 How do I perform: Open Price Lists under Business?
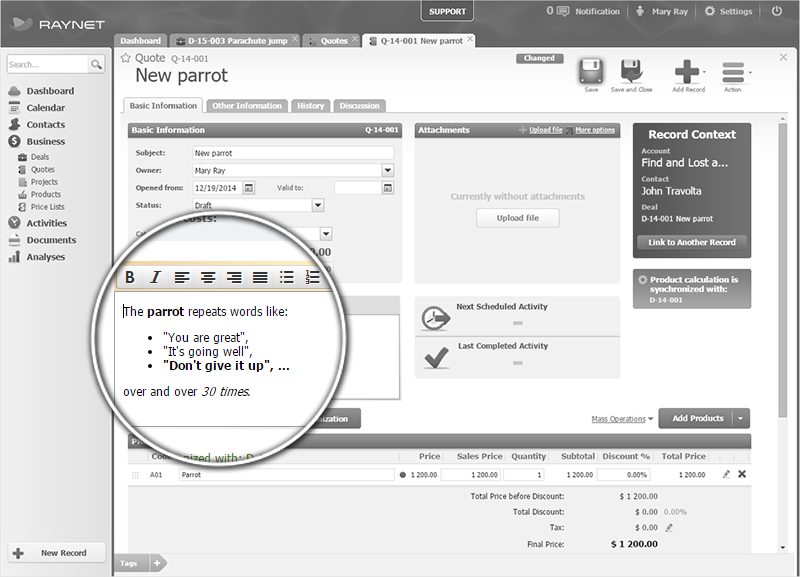click(x=47, y=207)
